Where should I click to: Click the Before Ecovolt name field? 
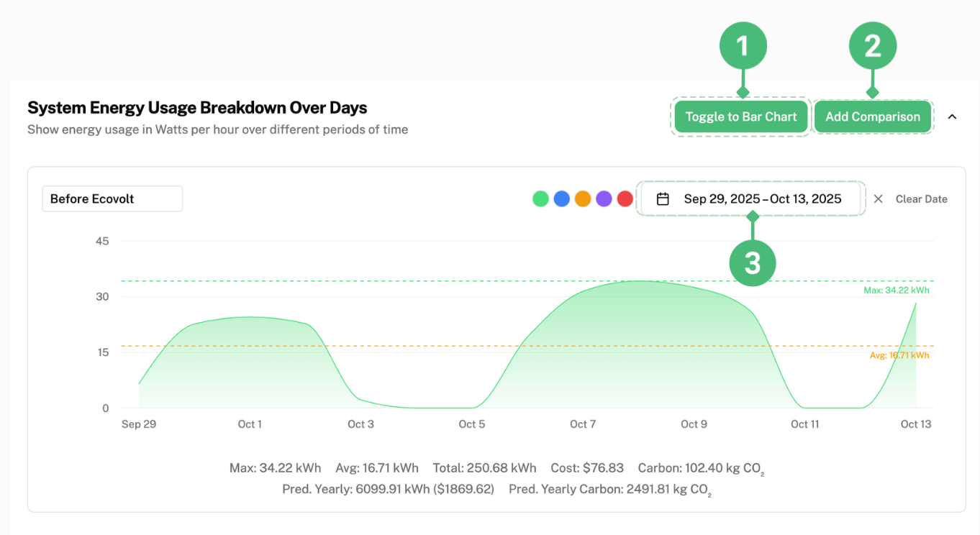click(x=112, y=199)
